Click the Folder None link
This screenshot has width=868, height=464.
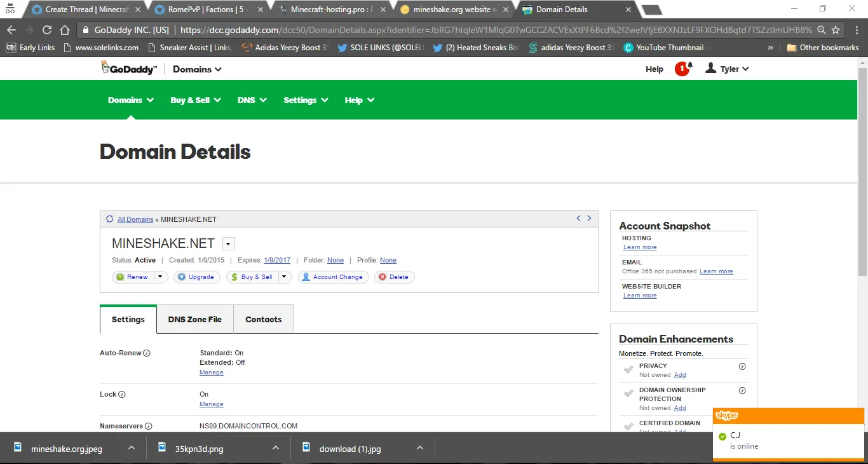(336, 260)
